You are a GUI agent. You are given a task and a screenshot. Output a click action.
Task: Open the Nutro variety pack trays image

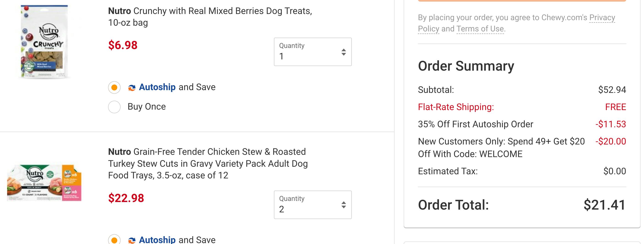44,183
